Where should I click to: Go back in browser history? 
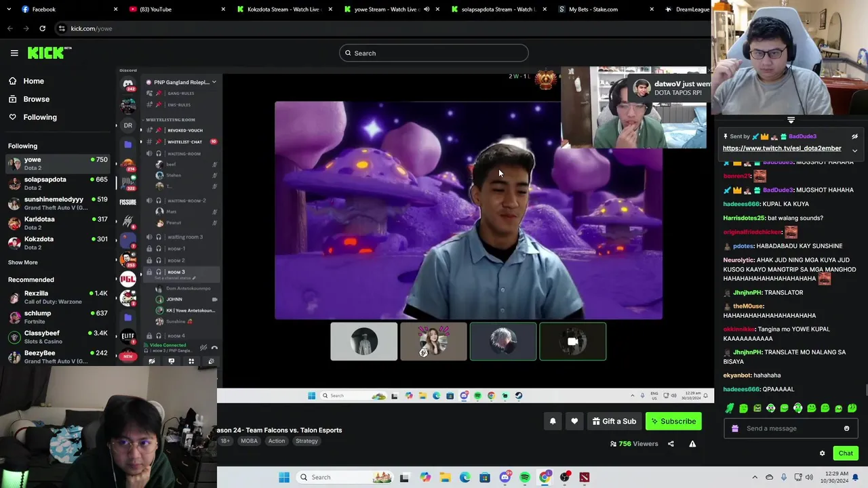[9, 28]
